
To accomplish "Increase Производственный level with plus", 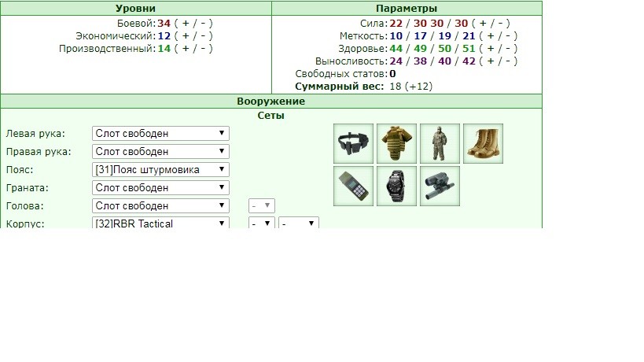I will pyautogui.click(x=186, y=49).
